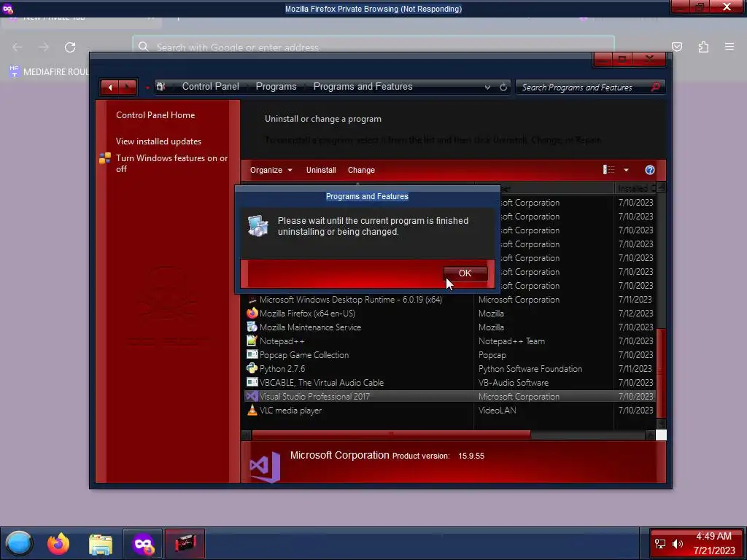Click the Notepad++ Team publisher cell
This screenshot has width=747, height=560.
[511, 341]
